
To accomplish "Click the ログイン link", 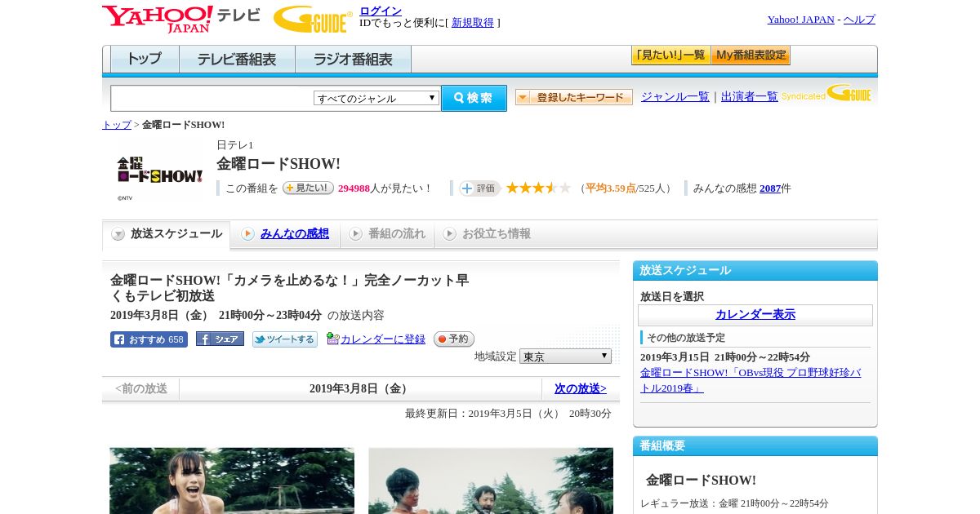I will coord(381,11).
